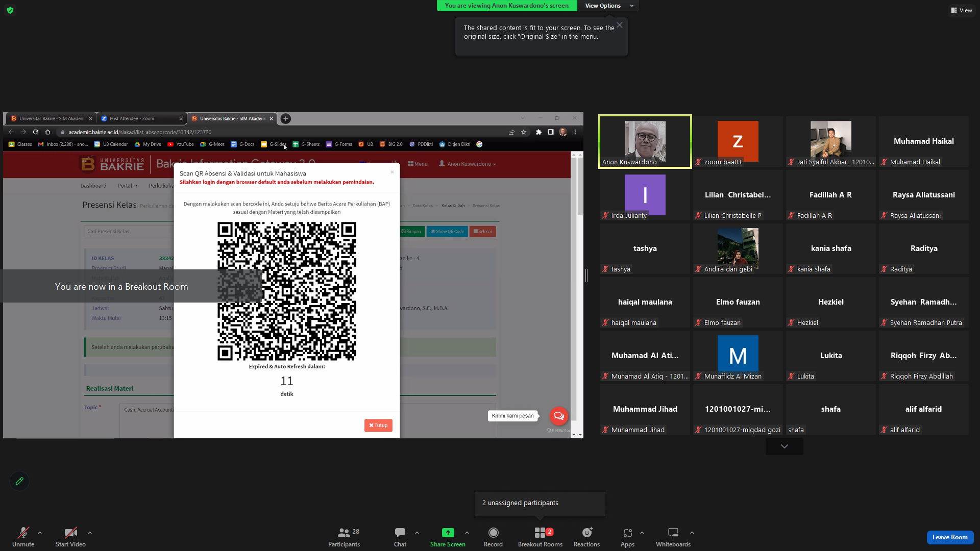Click the Show QR Code button

[x=447, y=232]
